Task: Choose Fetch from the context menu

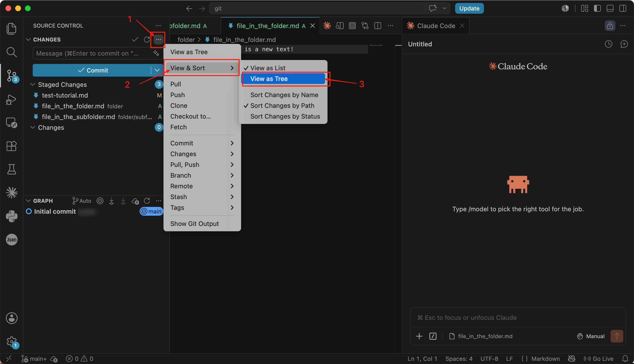Action: click(202, 127)
